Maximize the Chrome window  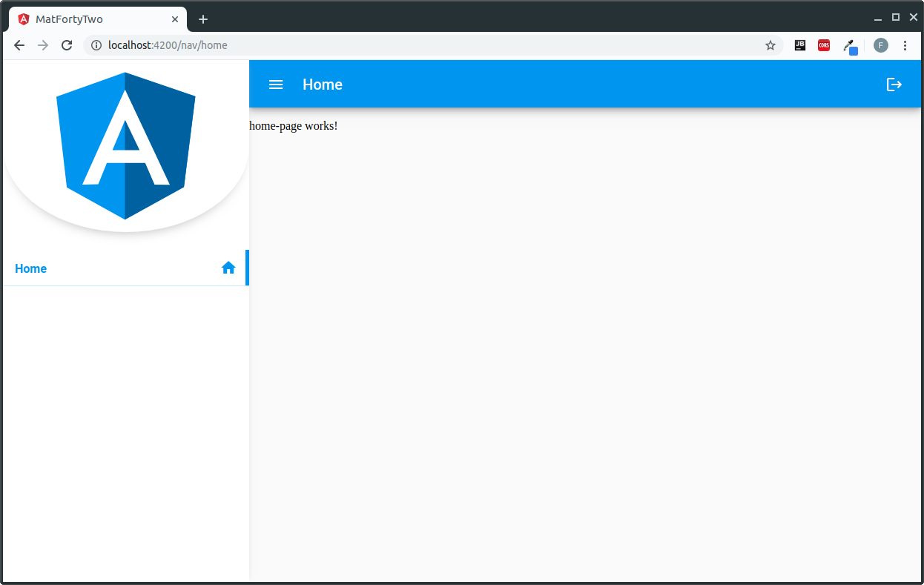coord(896,17)
